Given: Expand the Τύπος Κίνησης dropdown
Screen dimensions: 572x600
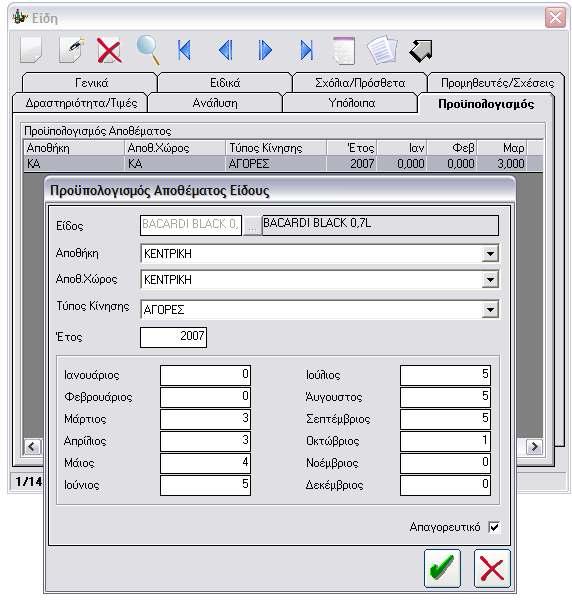Looking at the screenshot, I should coord(490,309).
